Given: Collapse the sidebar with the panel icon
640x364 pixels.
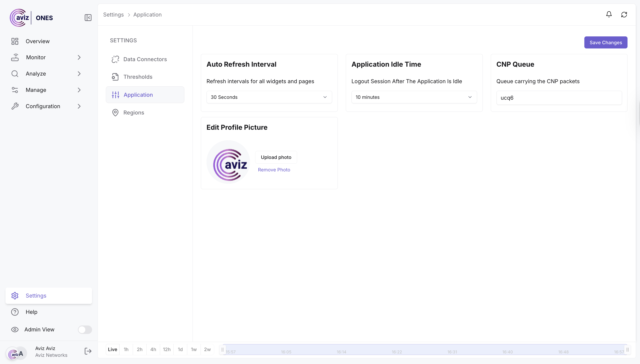Looking at the screenshot, I should pos(88,18).
